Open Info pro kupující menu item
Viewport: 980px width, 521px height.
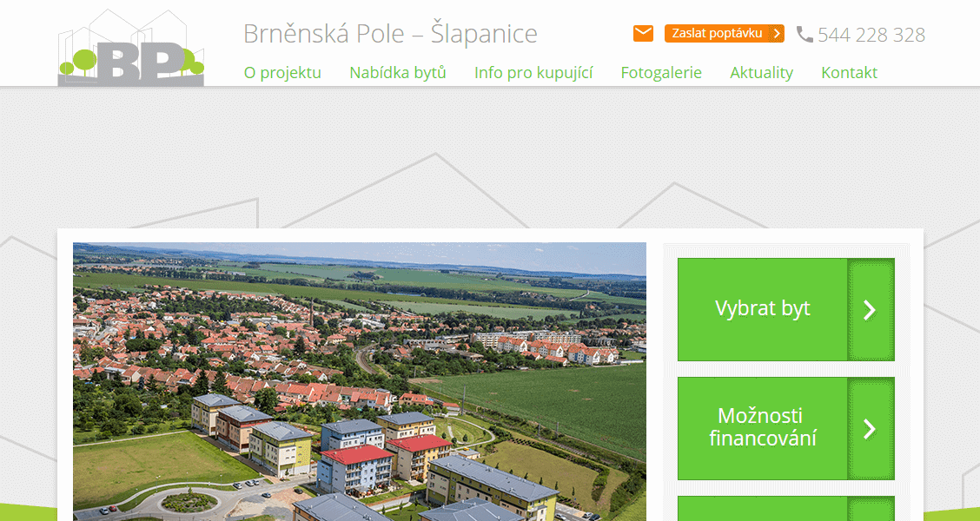pyautogui.click(x=533, y=73)
